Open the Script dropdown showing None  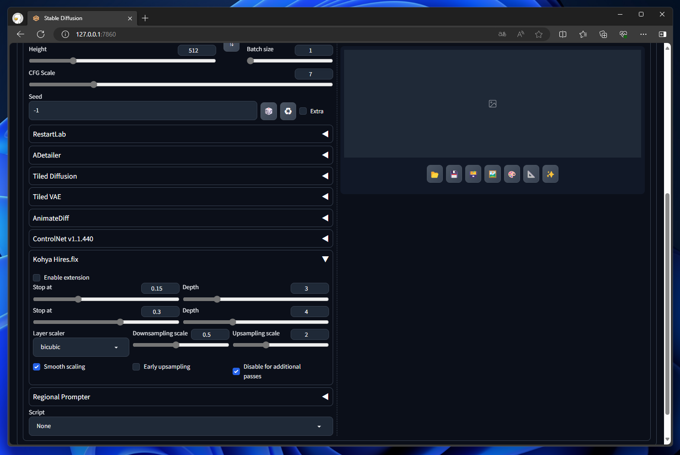180,426
